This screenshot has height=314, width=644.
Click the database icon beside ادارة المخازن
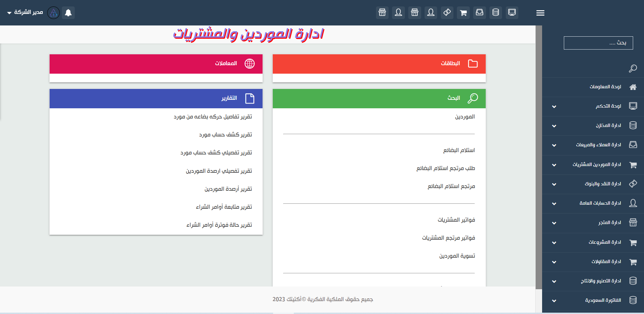coord(633,125)
